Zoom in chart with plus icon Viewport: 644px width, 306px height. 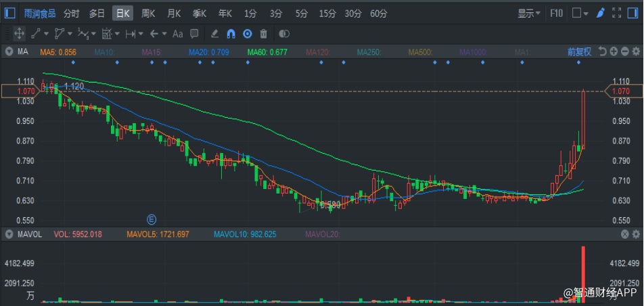point(613,51)
